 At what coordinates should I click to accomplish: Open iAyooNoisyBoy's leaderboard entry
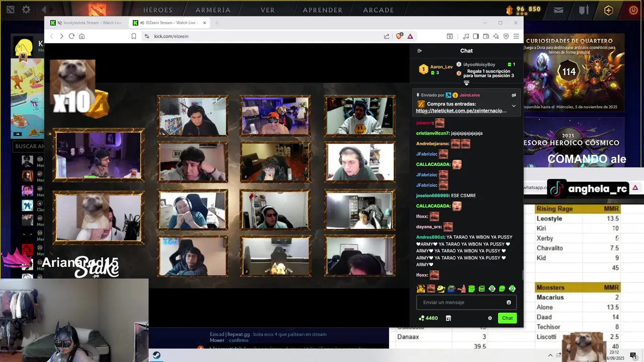479,64
